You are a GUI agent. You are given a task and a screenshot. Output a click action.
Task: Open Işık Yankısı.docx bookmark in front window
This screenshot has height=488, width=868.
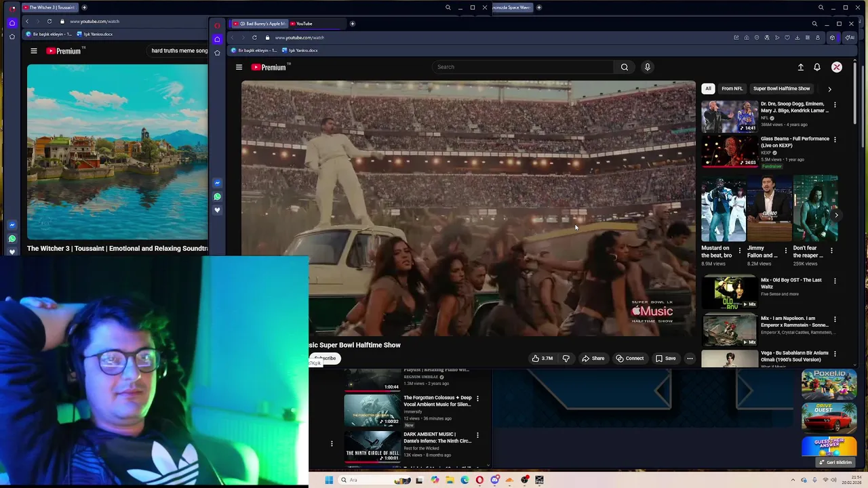point(300,51)
